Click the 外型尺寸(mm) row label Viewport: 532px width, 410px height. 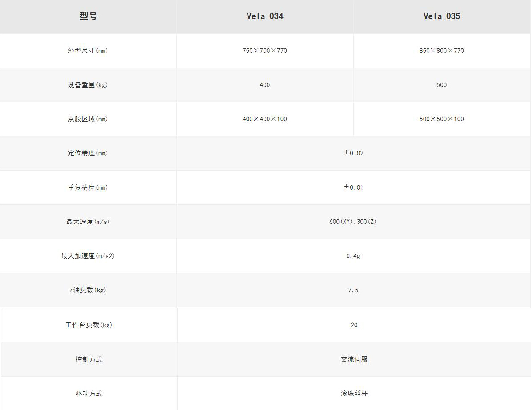[88, 51]
